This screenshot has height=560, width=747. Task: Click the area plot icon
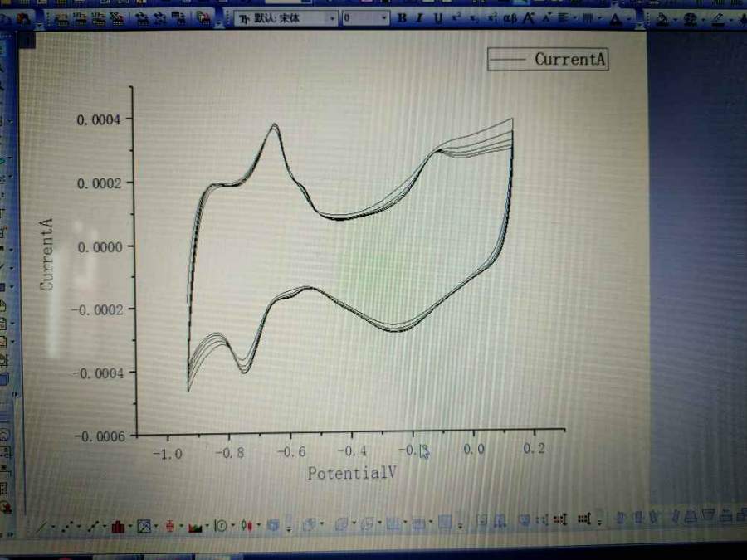(x=197, y=526)
